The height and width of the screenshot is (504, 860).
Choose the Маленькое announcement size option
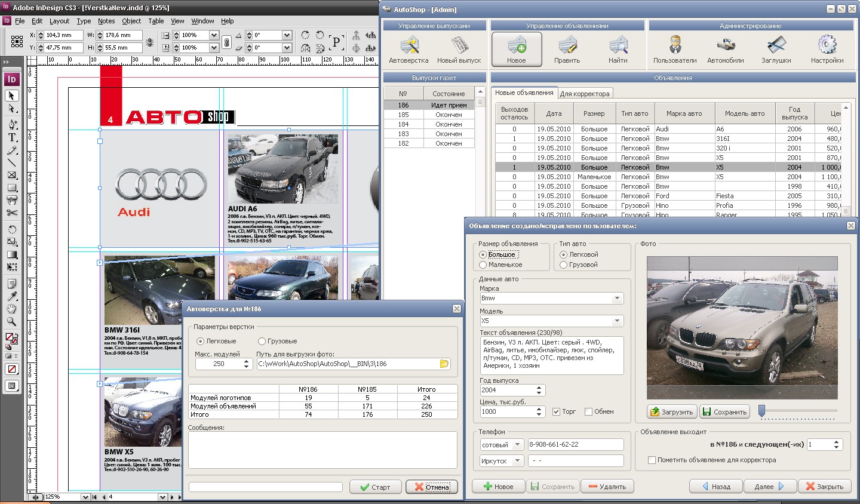pos(483,265)
